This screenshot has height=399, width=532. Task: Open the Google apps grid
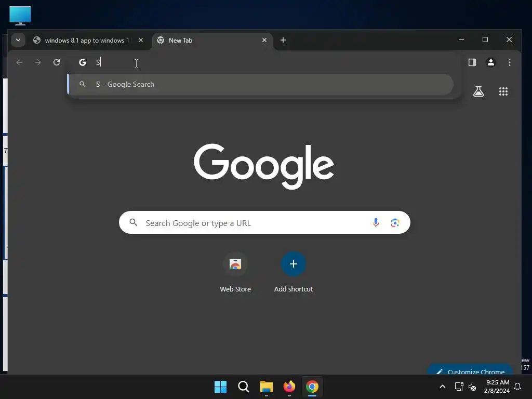(503, 91)
